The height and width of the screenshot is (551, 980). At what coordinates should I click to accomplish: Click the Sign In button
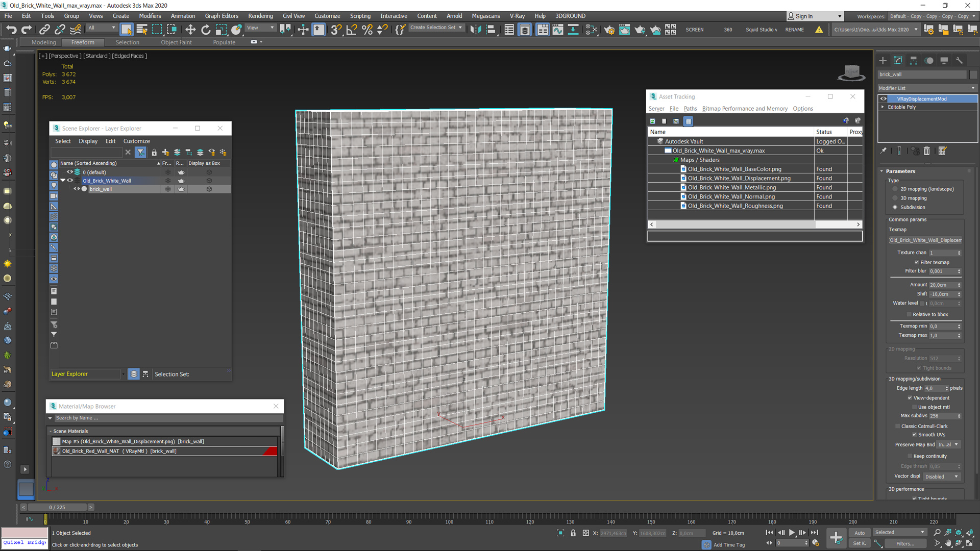(x=815, y=16)
